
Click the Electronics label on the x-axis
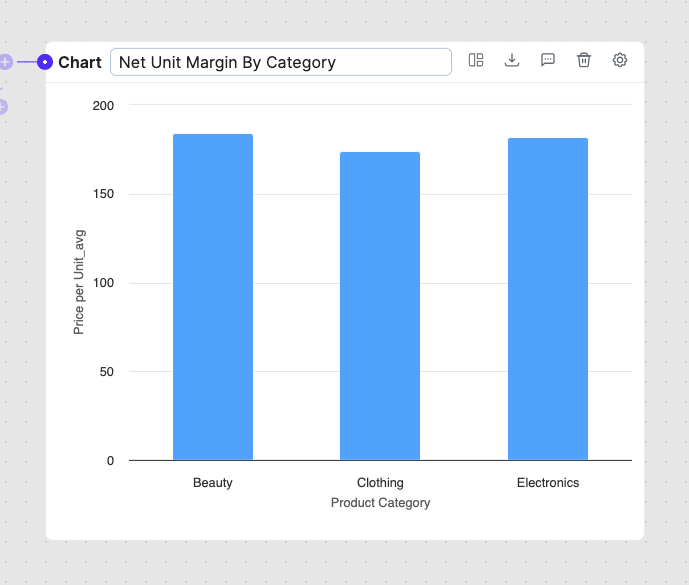click(x=548, y=483)
